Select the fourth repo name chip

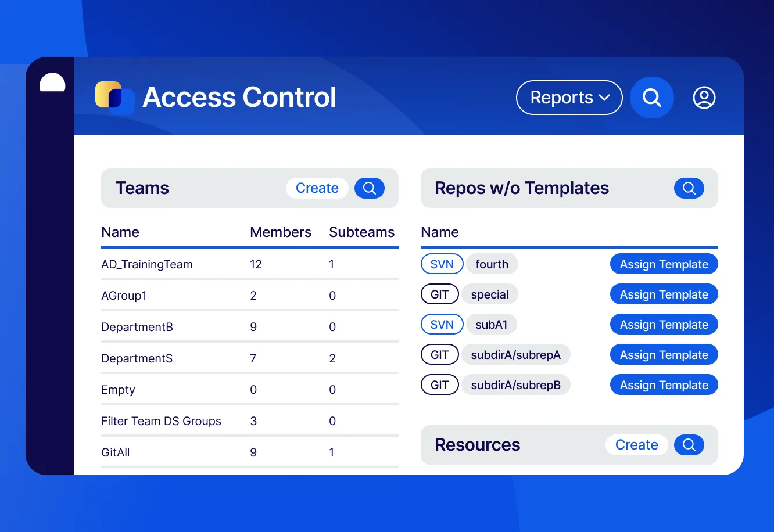tap(492, 264)
